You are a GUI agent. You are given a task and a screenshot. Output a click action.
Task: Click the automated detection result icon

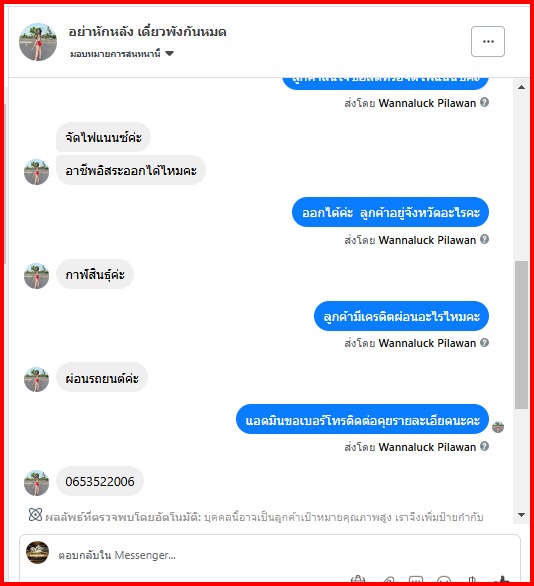pos(36,515)
